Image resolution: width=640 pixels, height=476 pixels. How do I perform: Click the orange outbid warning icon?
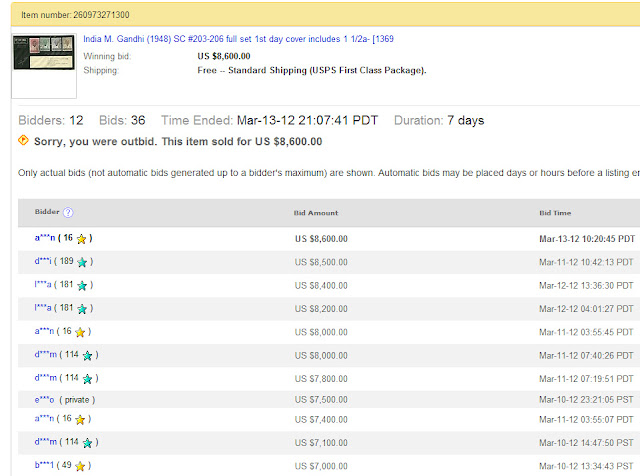tap(24, 141)
